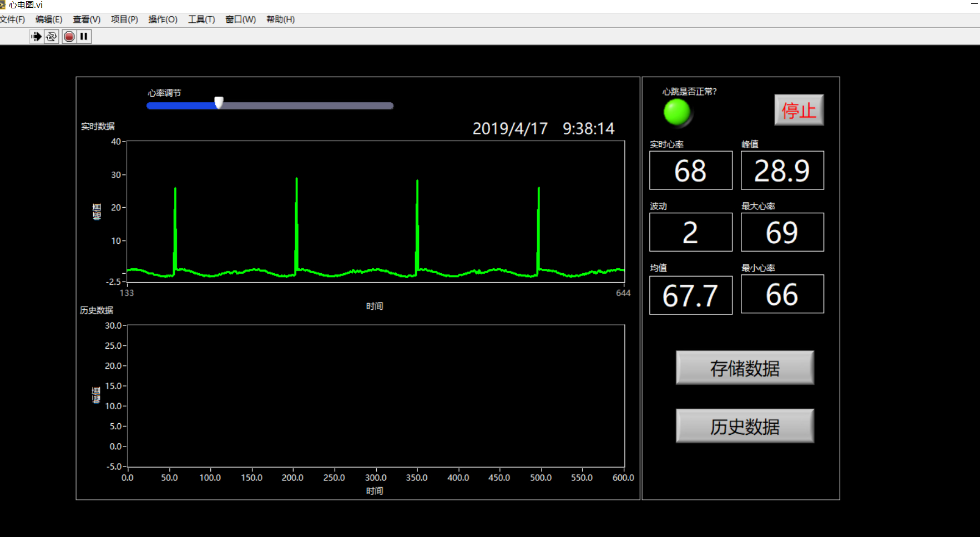
Task: Click the green 心跳是否正常 LED indicator
Action: click(x=677, y=112)
